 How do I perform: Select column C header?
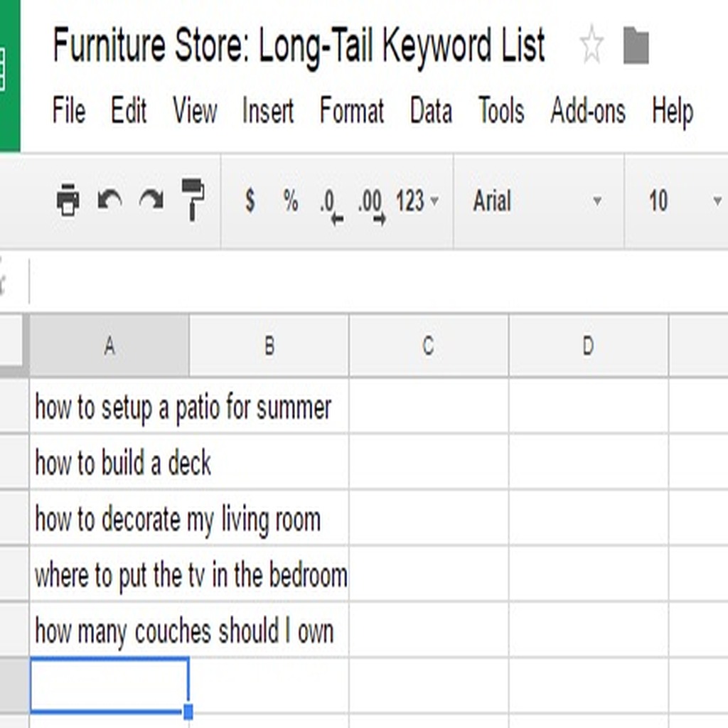pyautogui.click(x=429, y=346)
